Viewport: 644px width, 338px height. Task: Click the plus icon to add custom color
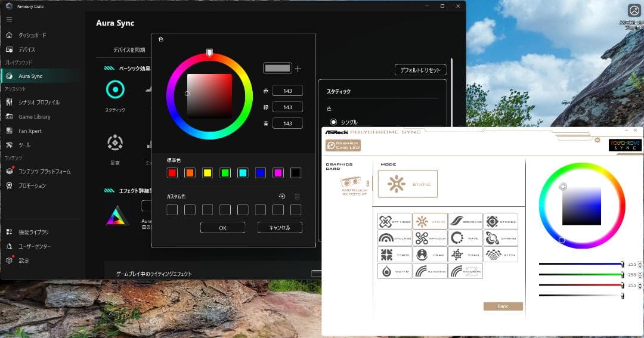coord(298,69)
